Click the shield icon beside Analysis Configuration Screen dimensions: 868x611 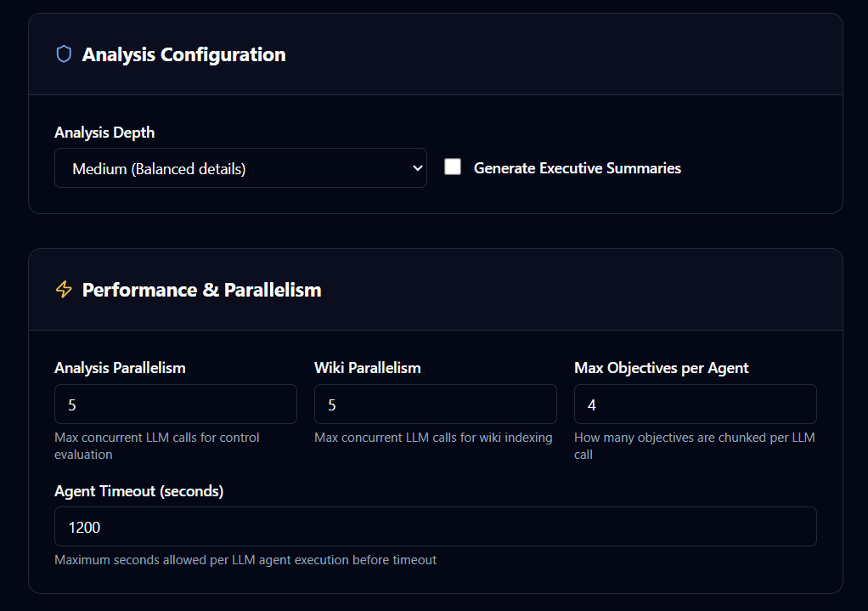coord(64,54)
